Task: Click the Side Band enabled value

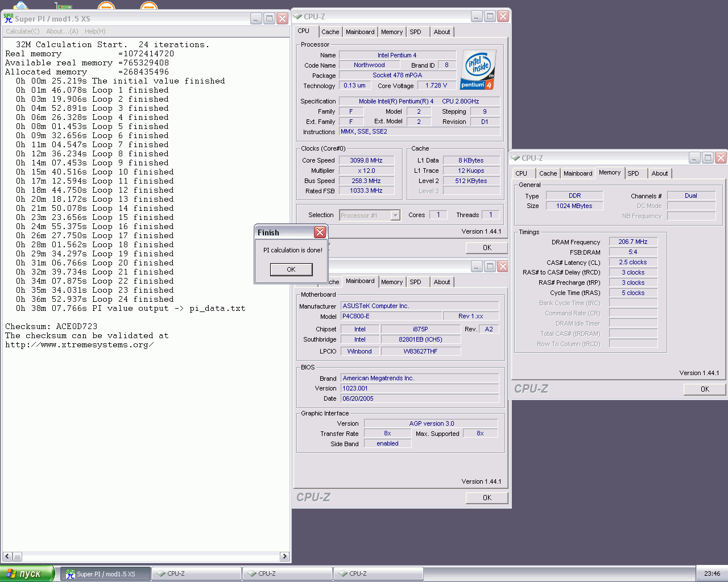Action: [387, 443]
